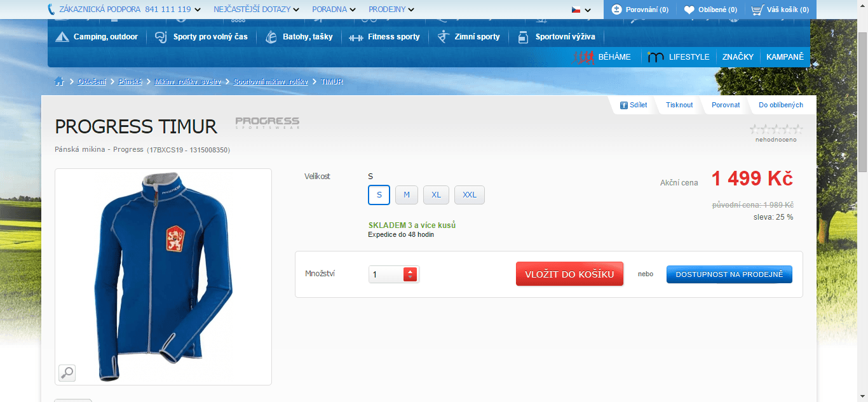Open Sporty pro volný čas category
868x402 pixels.
[x=210, y=37]
